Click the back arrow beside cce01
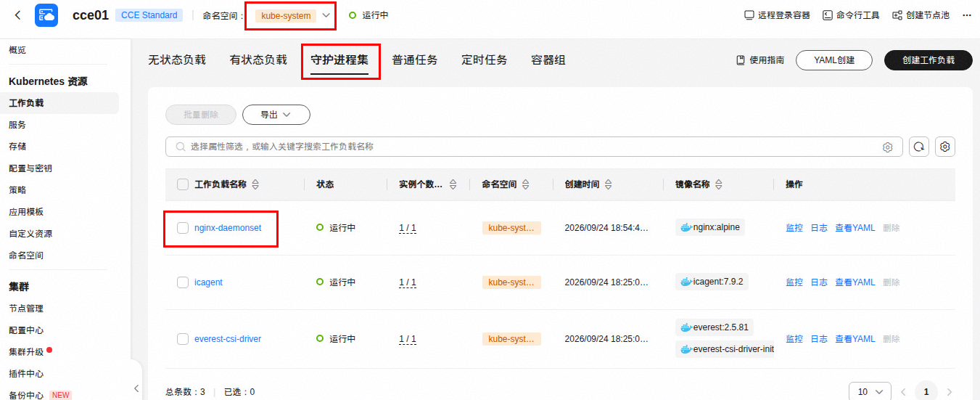 tap(17, 15)
